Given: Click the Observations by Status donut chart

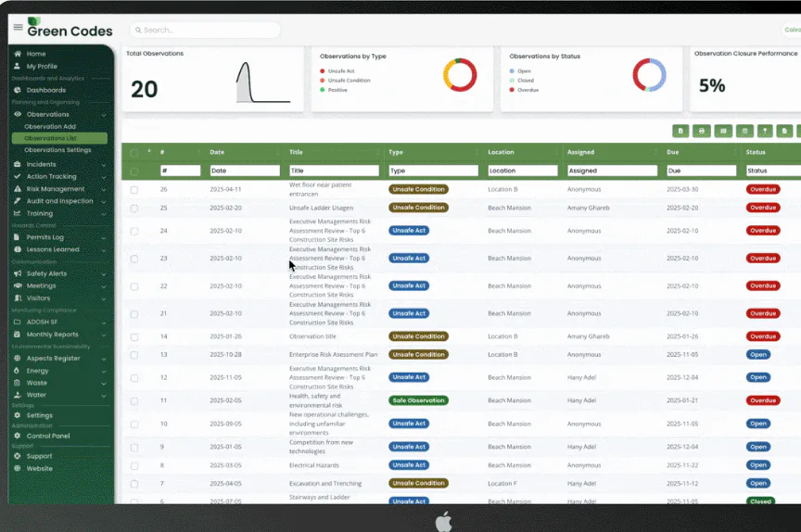Looking at the screenshot, I should (649, 75).
